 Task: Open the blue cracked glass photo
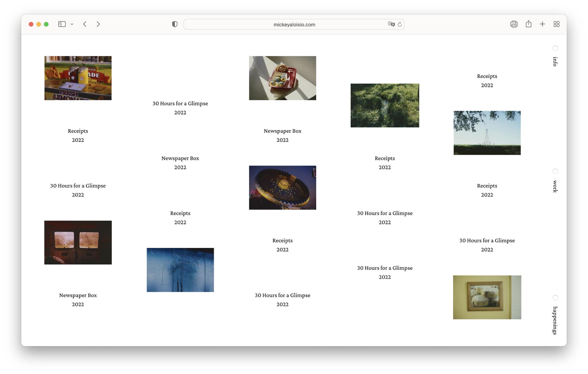click(x=180, y=270)
